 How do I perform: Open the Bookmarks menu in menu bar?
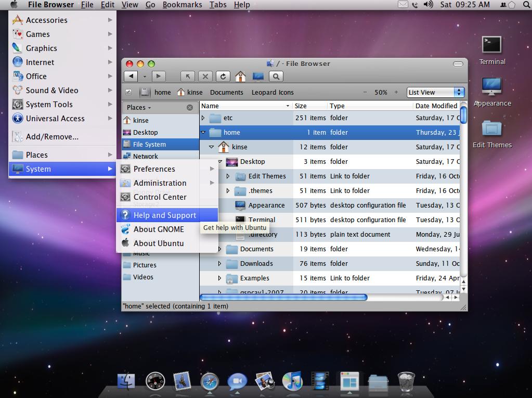(x=182, y=5)
